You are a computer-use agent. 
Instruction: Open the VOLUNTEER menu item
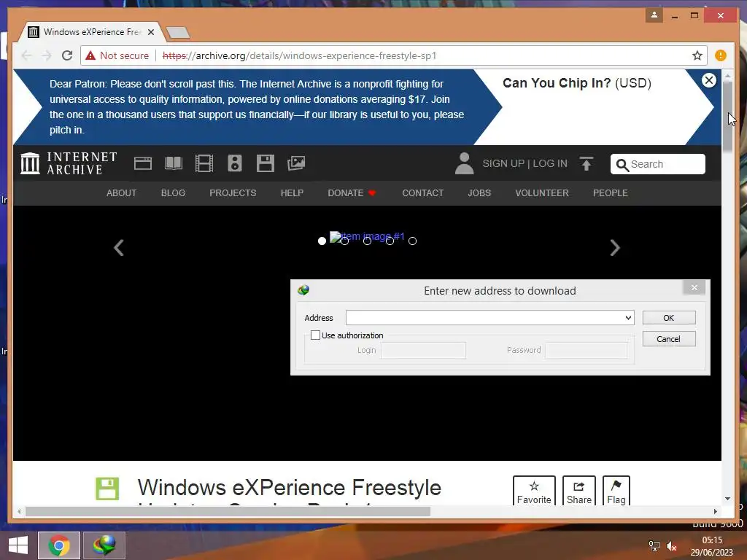coord(542,192)
